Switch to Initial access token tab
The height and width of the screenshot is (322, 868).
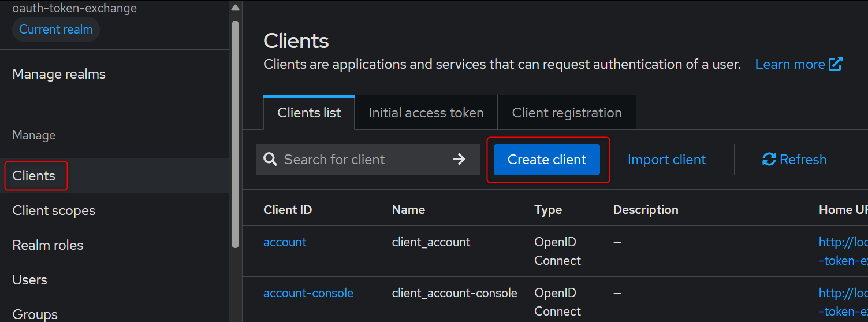(426, 113)
